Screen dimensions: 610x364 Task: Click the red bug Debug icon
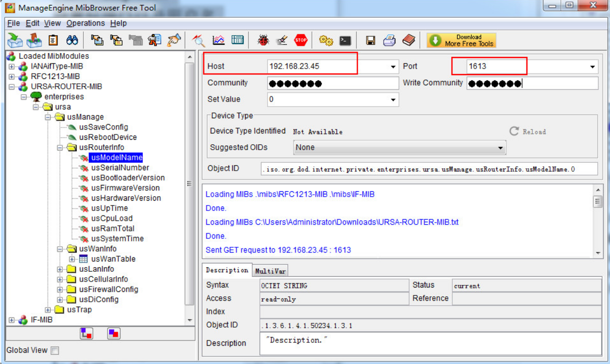coord(263,40)
